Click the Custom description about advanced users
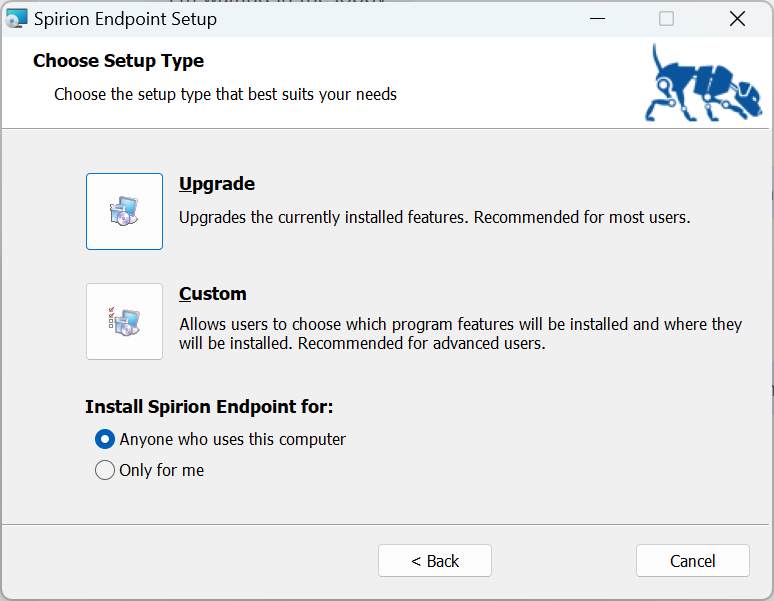 460,334
